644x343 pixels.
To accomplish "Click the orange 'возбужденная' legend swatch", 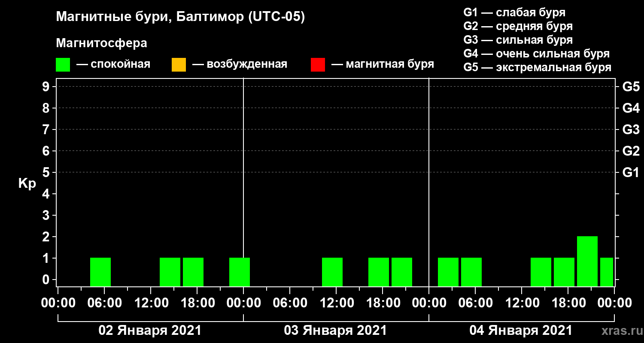I will (179, 65).
